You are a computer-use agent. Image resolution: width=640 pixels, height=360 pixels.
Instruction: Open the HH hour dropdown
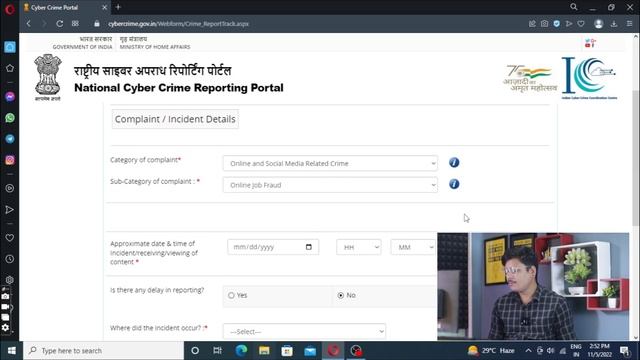359,247
